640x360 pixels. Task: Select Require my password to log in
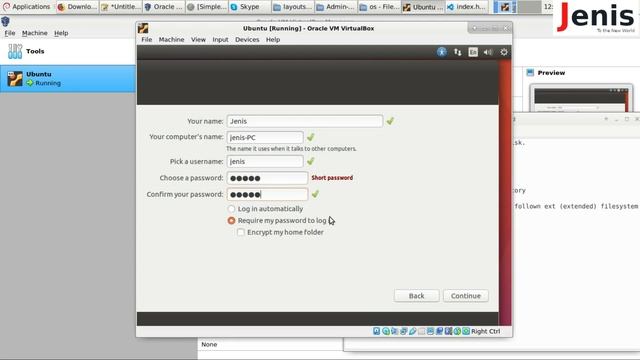click(x=231, y=220)
